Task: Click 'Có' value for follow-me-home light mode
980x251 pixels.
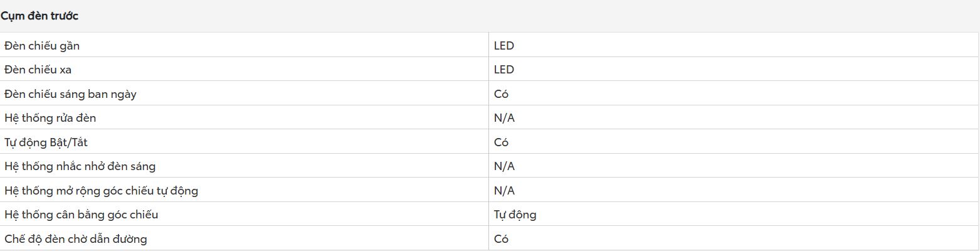Action: click(501, 238)
